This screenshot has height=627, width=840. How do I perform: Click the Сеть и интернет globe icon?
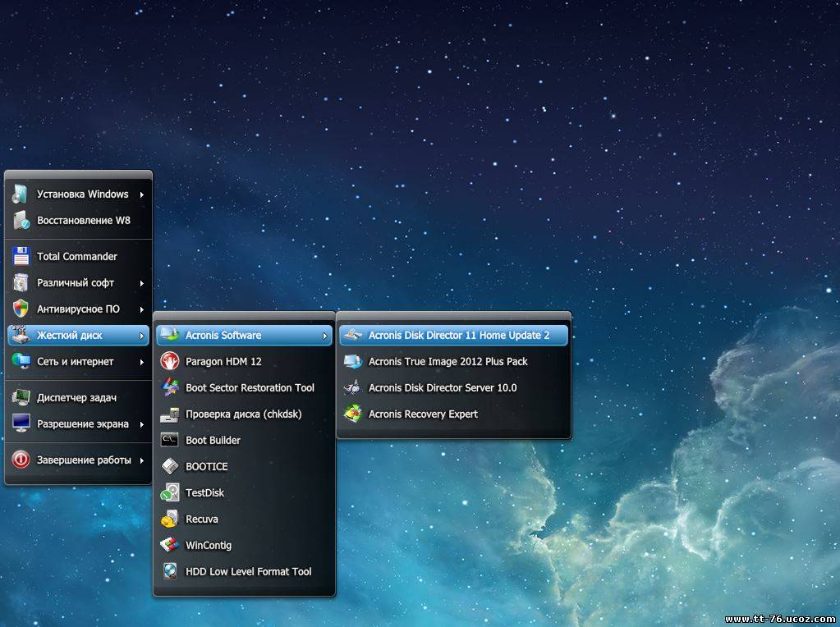21,361
